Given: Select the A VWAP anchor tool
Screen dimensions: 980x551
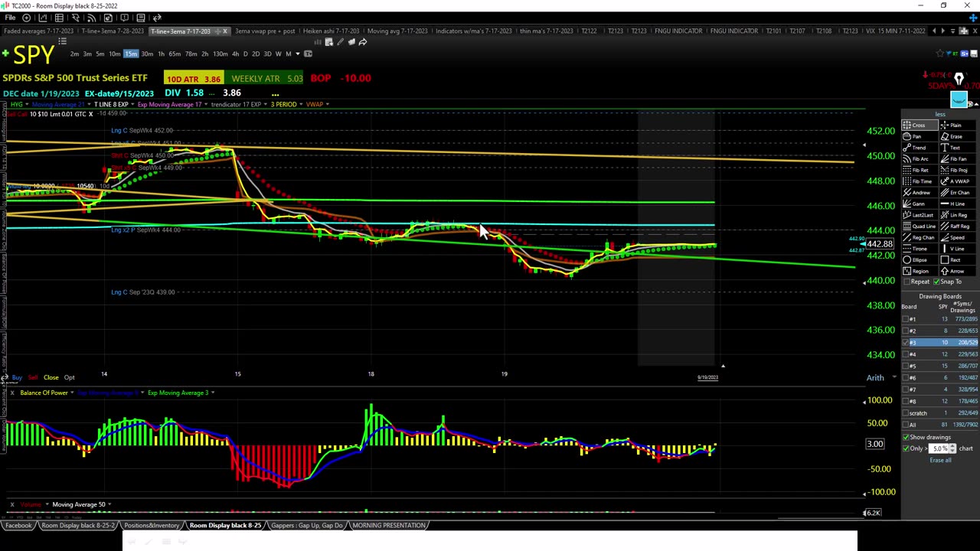Looking at the screenshot, I should click(957, 181).
